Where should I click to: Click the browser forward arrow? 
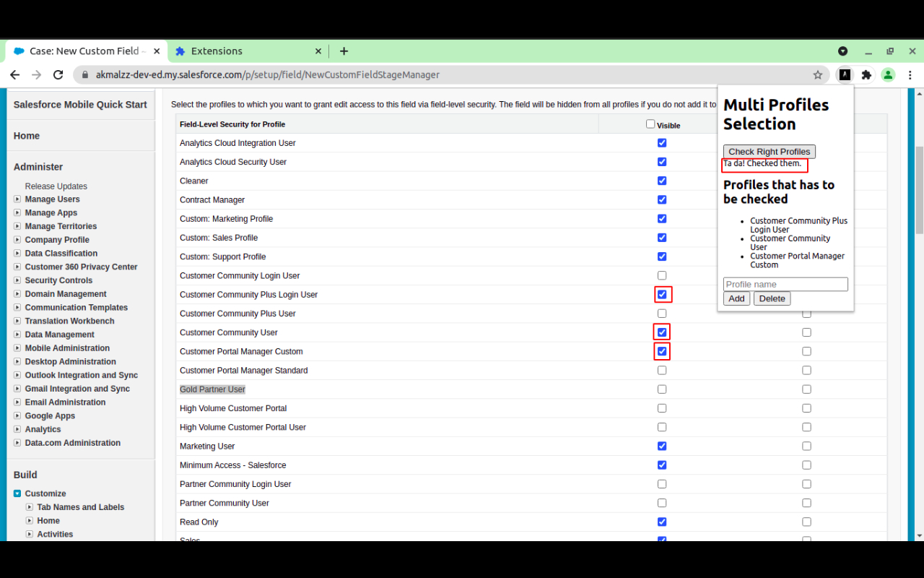(x=37, y=74)
